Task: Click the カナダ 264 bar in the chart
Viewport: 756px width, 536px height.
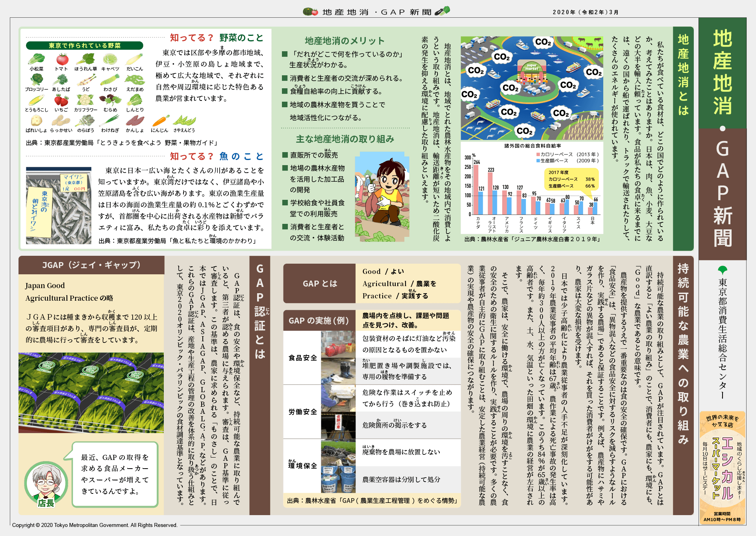Action: pyautogui.click(x=476, y=190)
